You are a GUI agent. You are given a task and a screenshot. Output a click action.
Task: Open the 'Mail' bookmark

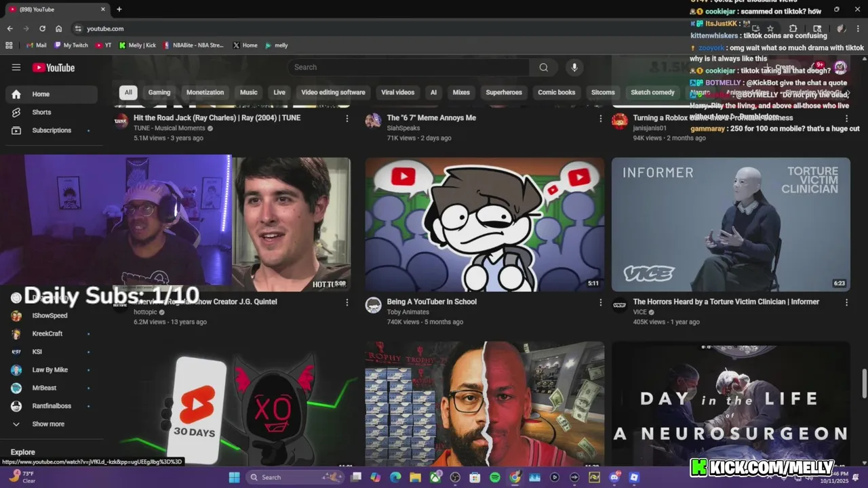pos(36,45)
